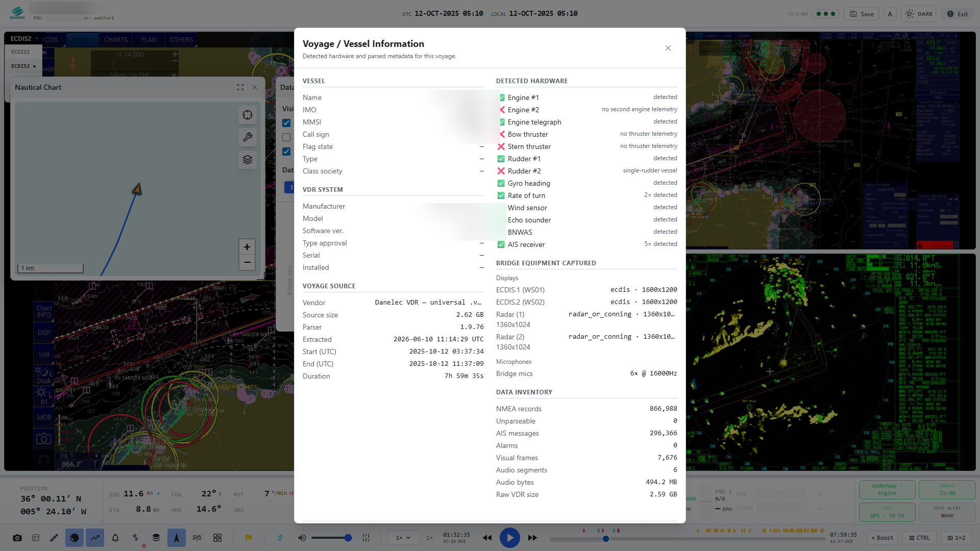
Task: Toggle the CTRL button
Action: tap(920, 538)
